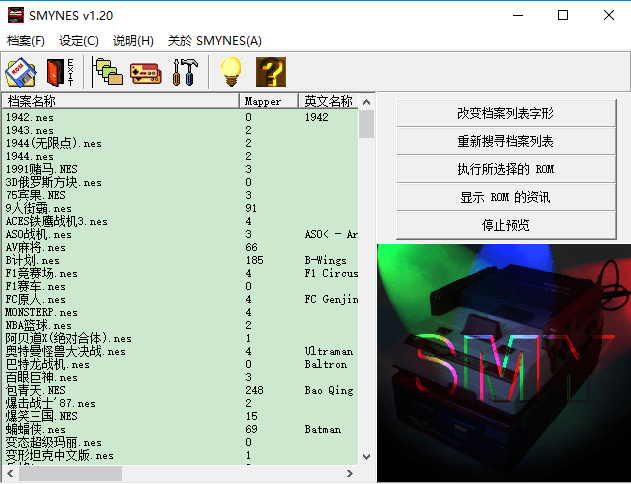Viewport: 631px width, 484px height.
Task: Sort by the 英文名称 column header
Action: click(x=328, y=101)
